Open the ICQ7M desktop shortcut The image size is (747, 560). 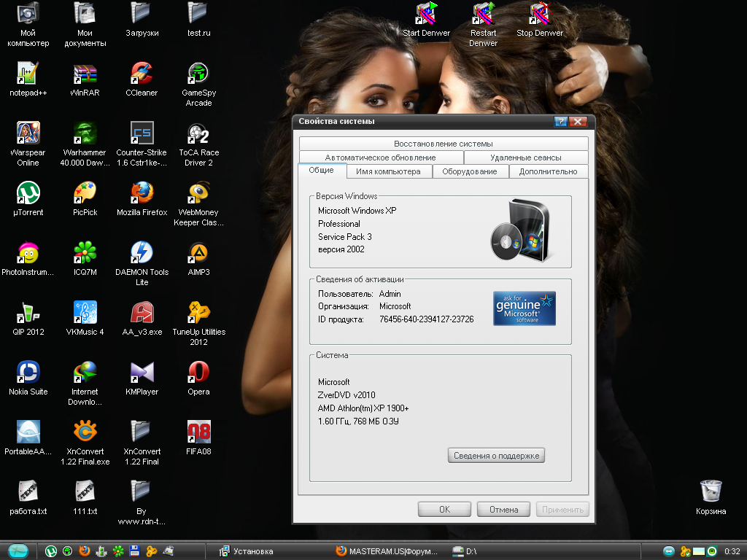click(x=85, y=259)
